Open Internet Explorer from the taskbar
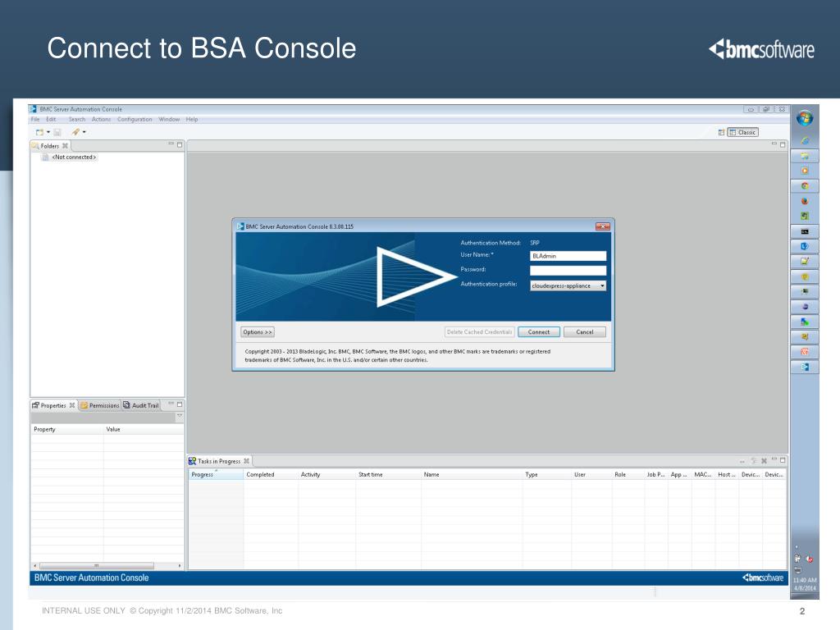The image size is (840, 630). click(x=805, y=141)
